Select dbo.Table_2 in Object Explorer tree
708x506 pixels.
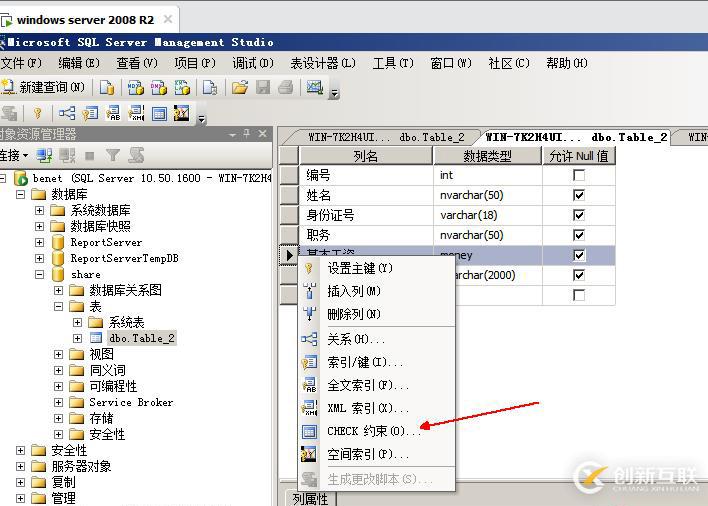pyautogui.click(x=141, y=338)
